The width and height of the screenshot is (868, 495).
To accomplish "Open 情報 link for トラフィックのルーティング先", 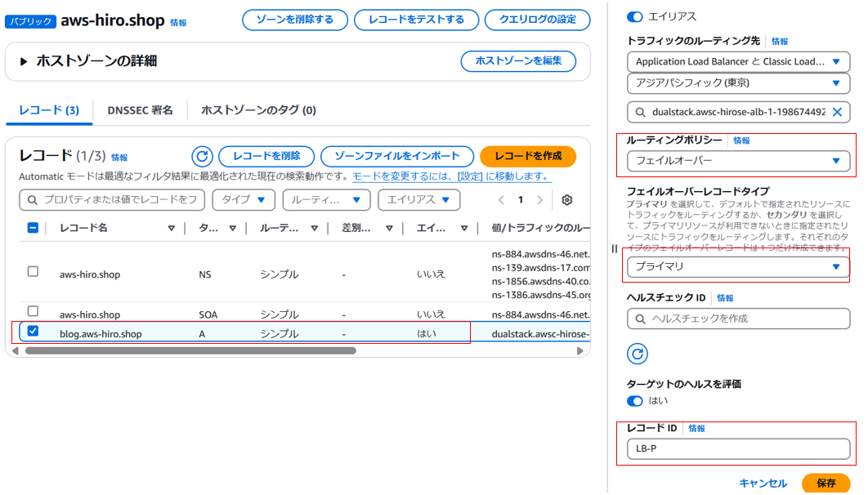I will [x=780, y=42].
